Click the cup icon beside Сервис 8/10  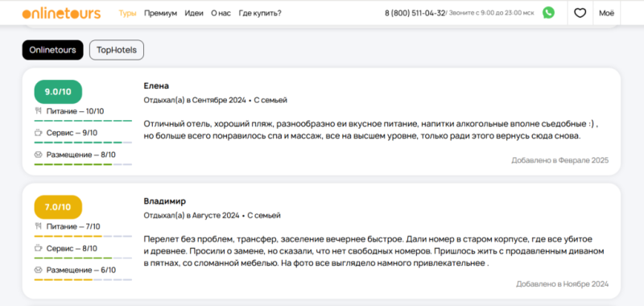[38, 248]
